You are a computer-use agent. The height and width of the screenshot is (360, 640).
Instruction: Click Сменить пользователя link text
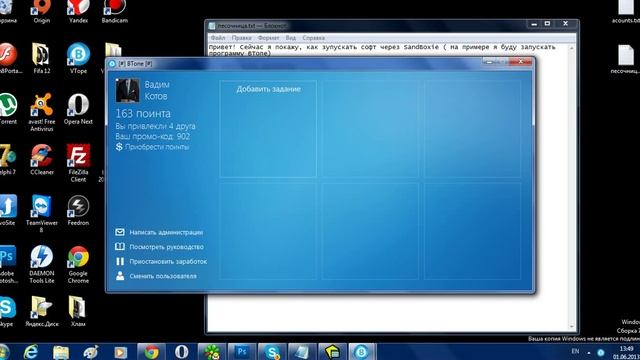click(163, 276)
